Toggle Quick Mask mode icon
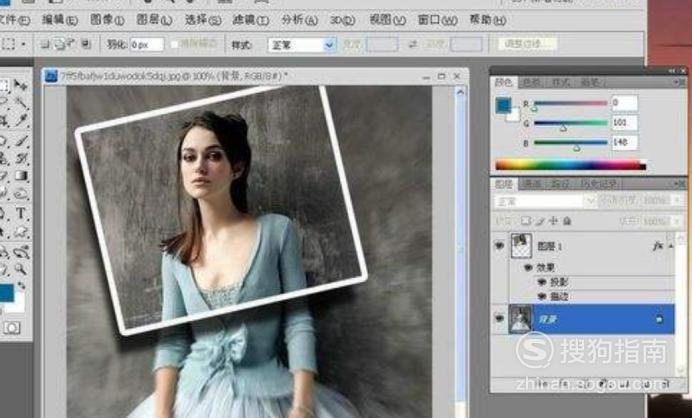Viewport: 692px width, 418px height. click(11, 328)
